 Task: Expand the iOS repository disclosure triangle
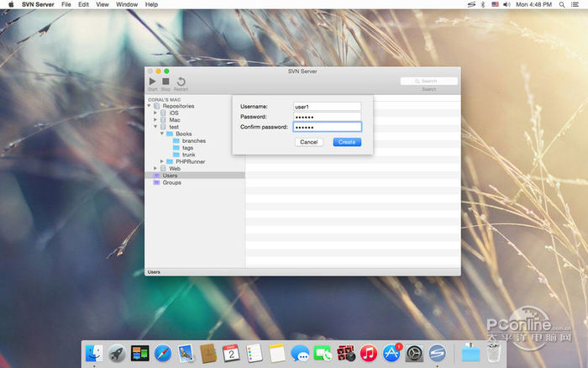tap(155, 113)
